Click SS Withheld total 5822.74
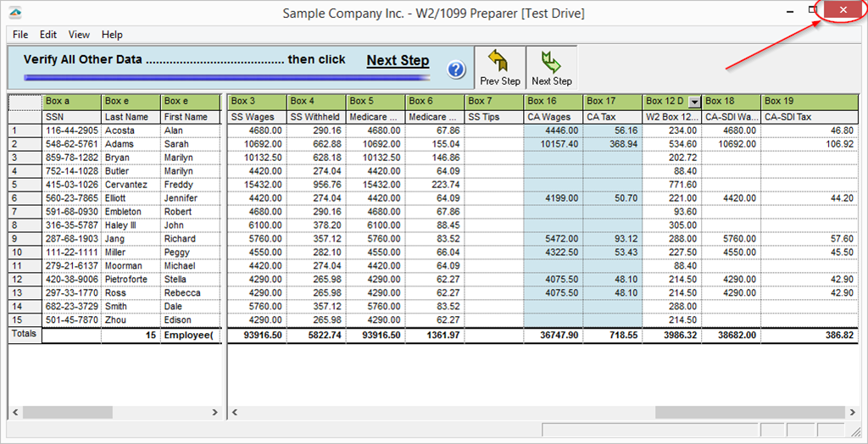The height and width of the screenshot is (444, 868). [x=317, y=336]
